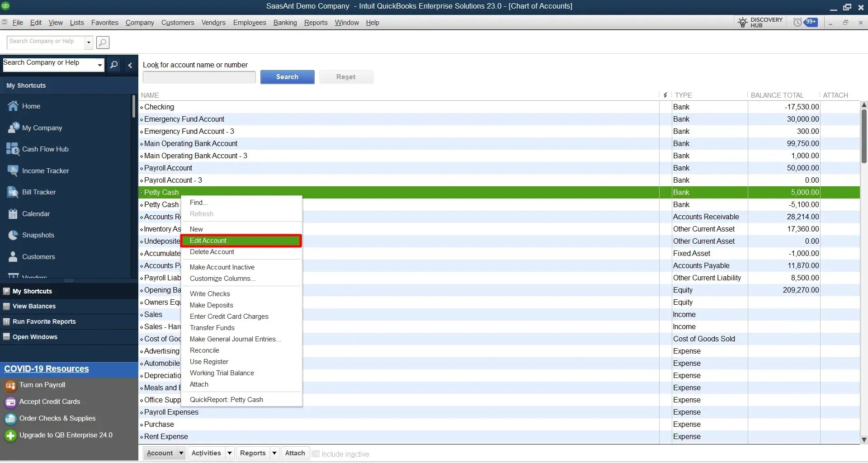Image resolution: width=868 pixels, height=463 pixels.
Task: Expand the Reports button dropdown arrow
Action: click(274, 453)
